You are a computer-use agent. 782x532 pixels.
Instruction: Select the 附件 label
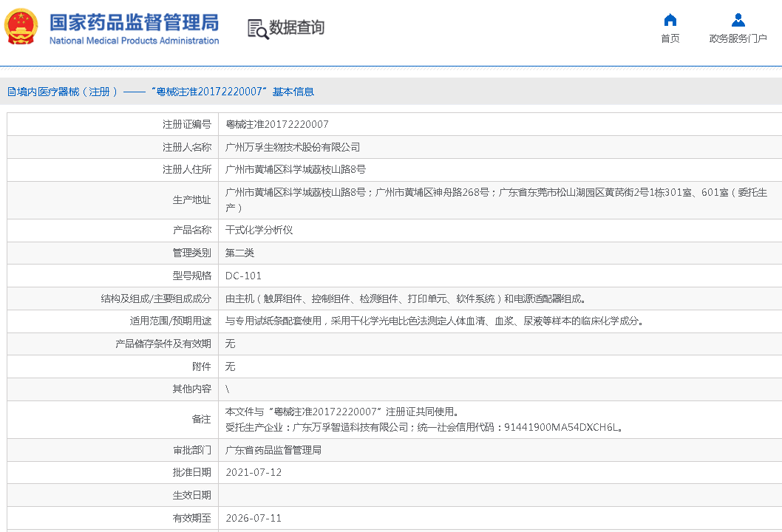click(x=202, y=366)
